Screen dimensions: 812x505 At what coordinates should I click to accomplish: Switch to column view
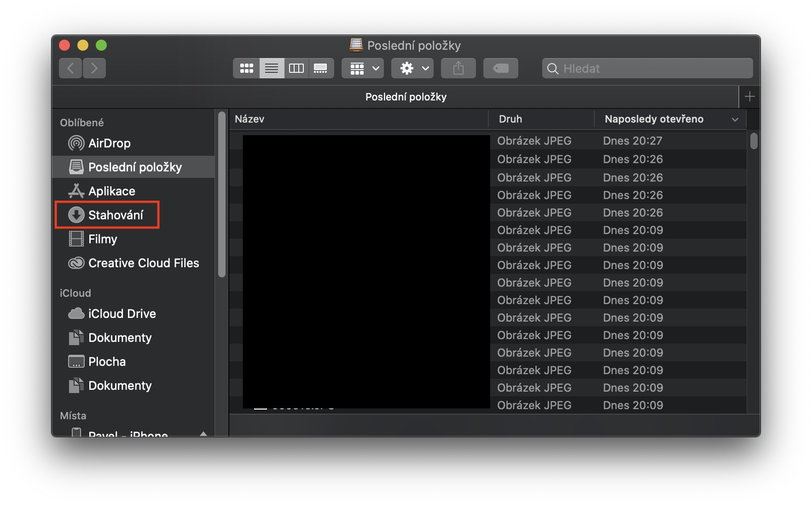(x=296, y=68)
